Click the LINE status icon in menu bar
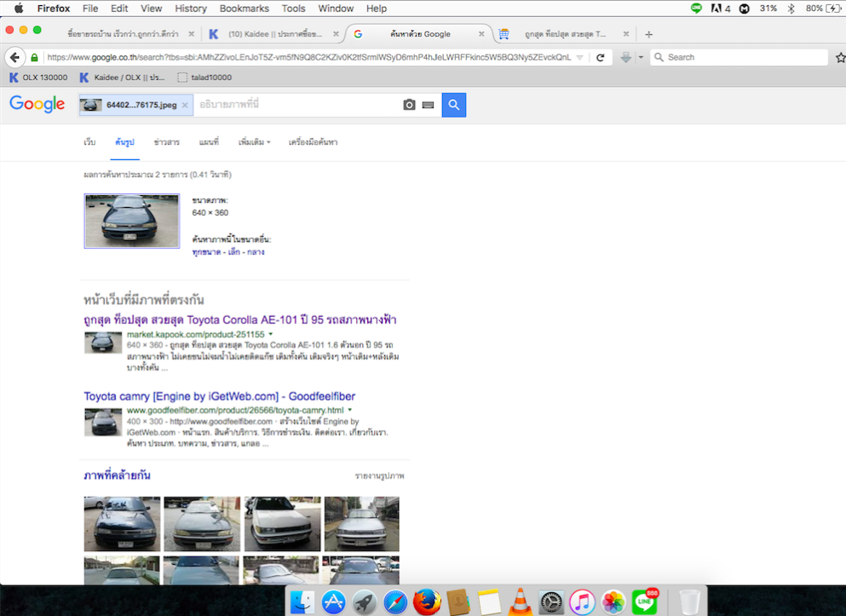 coord(697,8)
